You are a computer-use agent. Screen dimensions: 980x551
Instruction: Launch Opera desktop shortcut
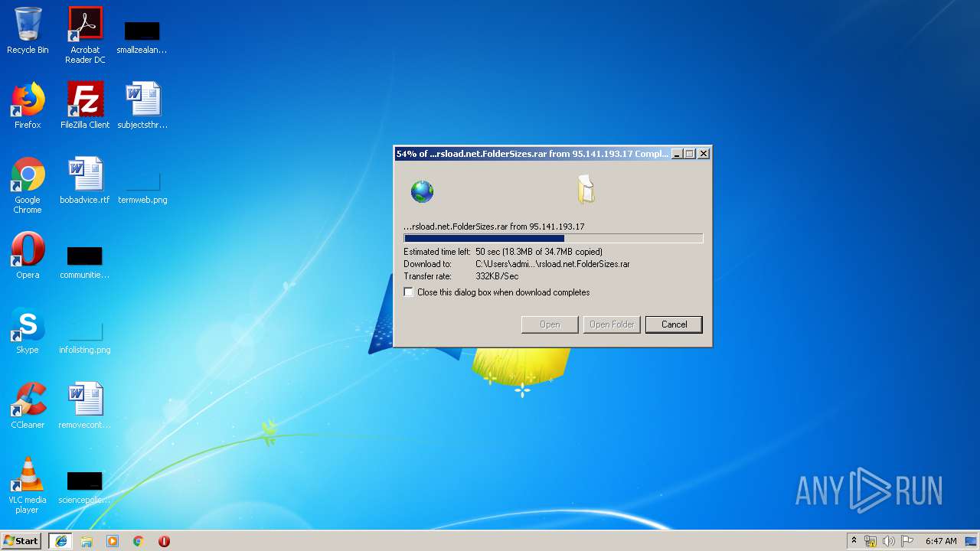[28, 256]
